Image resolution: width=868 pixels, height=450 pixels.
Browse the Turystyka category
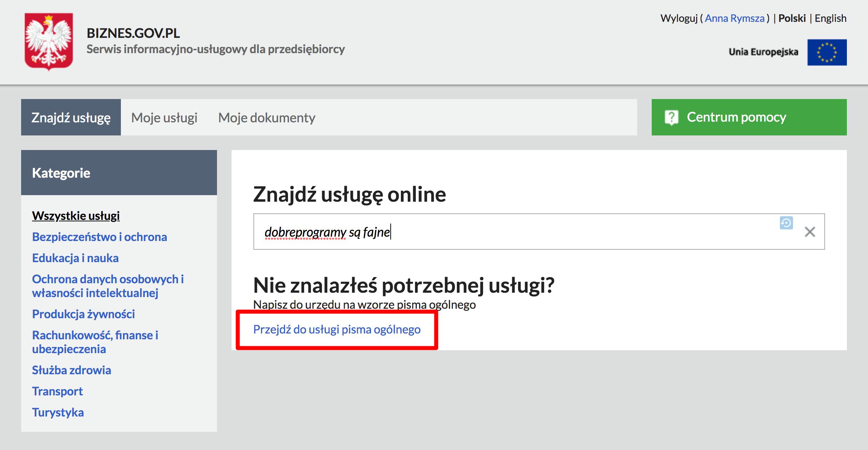coord(58,412)
